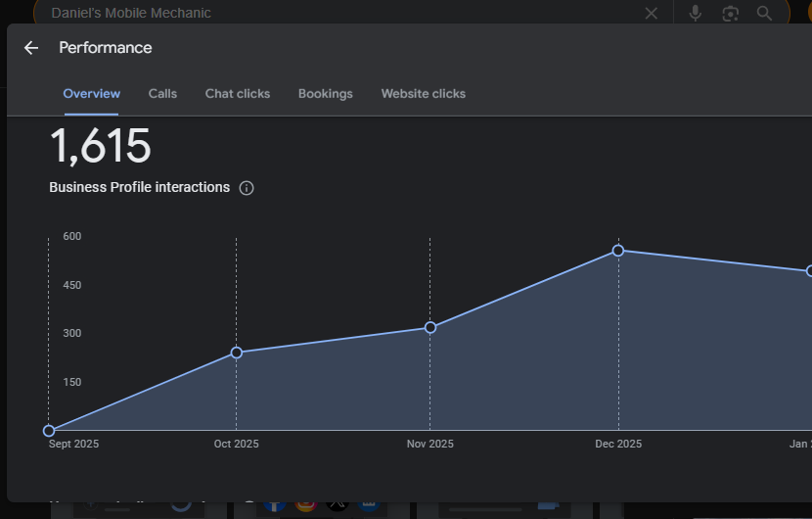Click the Dec 2025 peak data point
Screen dimensions: 812x519
[x=618, y=251]
